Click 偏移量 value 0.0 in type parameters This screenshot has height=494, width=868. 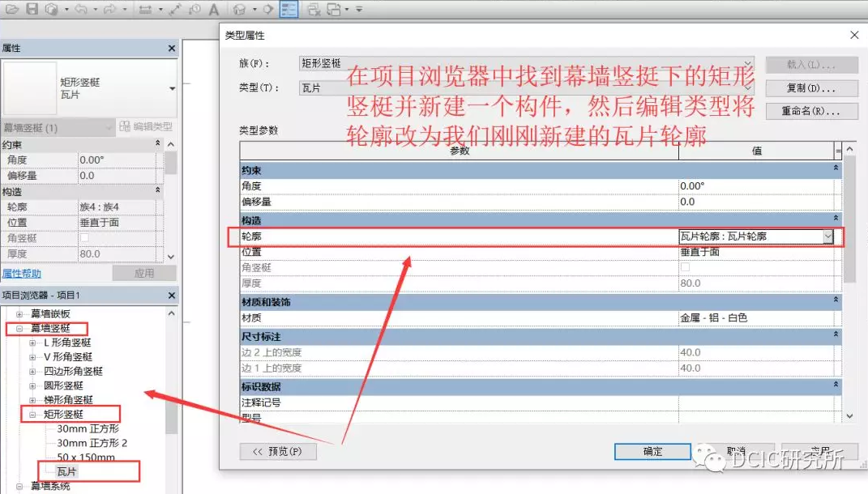(x=755, y=202)
